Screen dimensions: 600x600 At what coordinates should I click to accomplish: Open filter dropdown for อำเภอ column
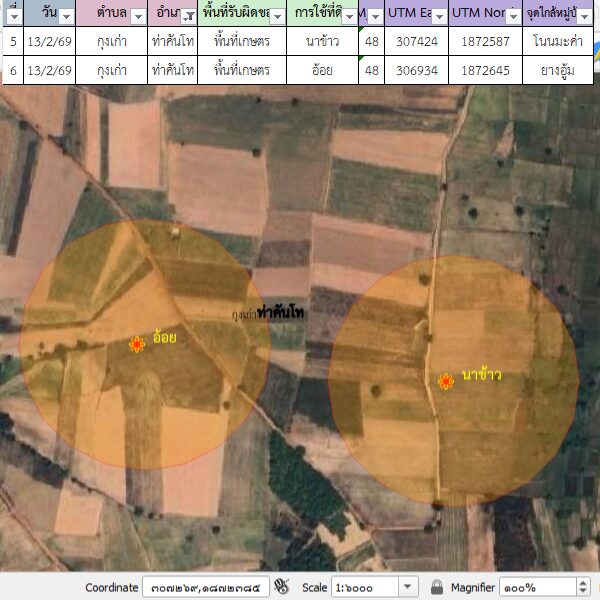coord(188,17)
